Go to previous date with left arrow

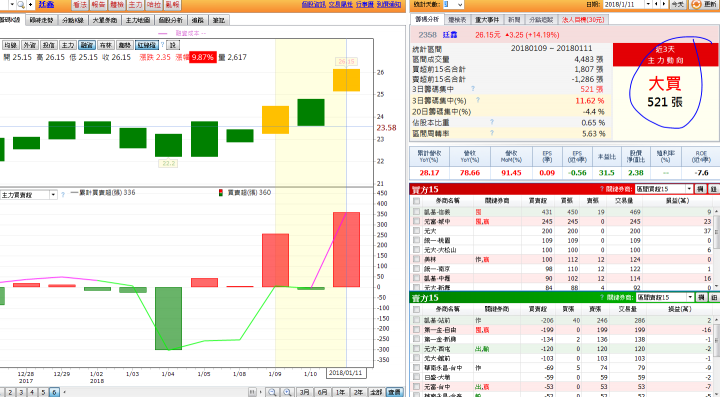click(656, 4)
